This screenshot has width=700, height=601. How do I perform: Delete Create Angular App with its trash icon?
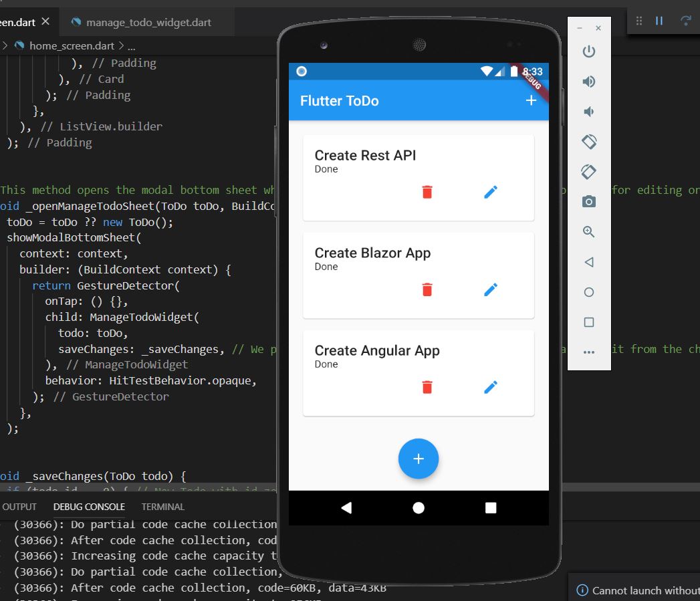[x=427, y=386]
